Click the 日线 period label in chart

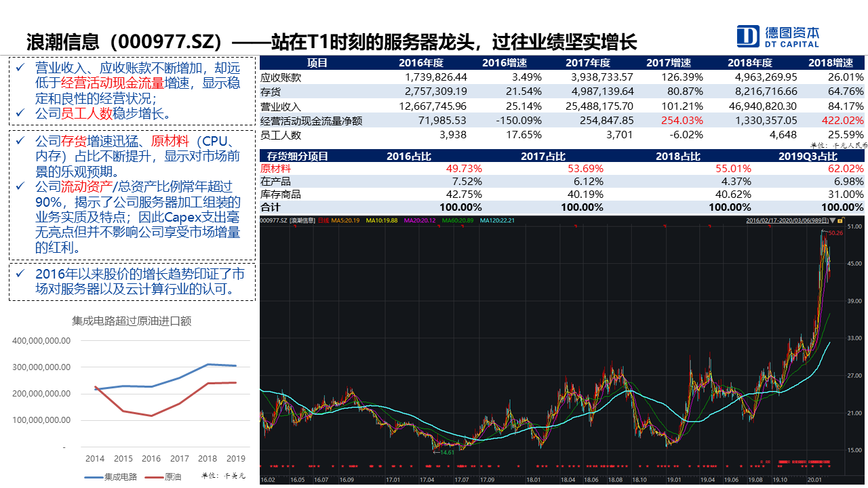[323, 220]
